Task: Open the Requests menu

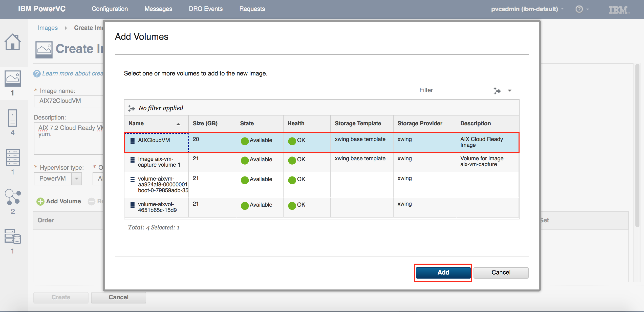Action: (x=252, y=9)
